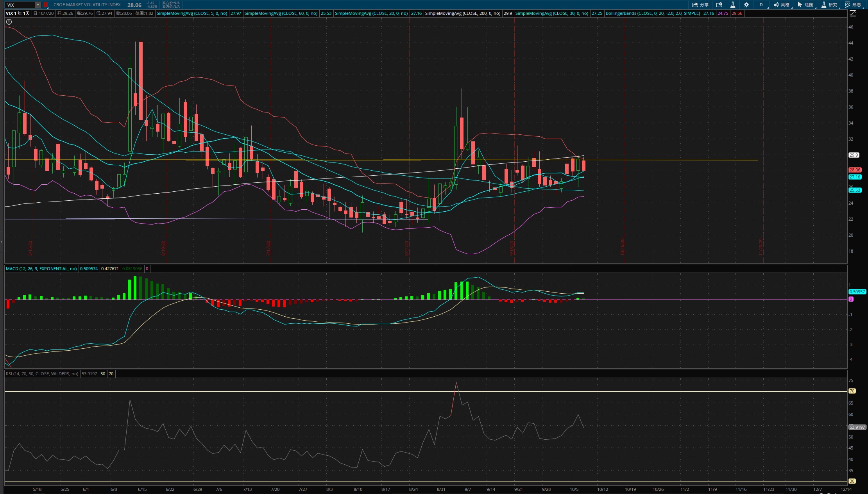Open the D timeframe dropdown
The width and height of the screenshot is (868, 494).
pos(761,5)
